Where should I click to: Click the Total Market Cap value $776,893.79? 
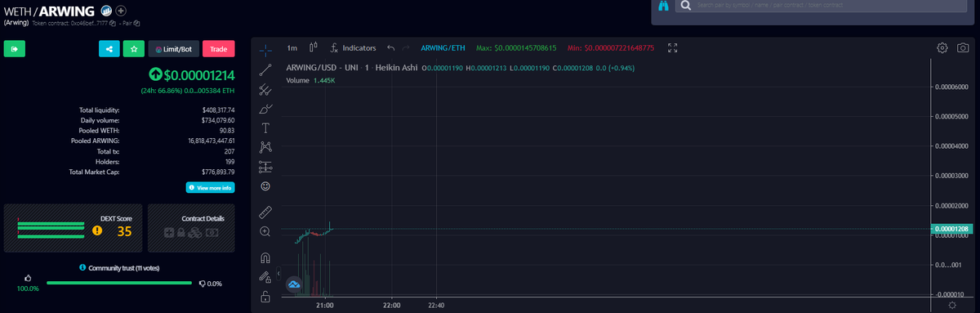pyautogui.click(x=218, y=172)
